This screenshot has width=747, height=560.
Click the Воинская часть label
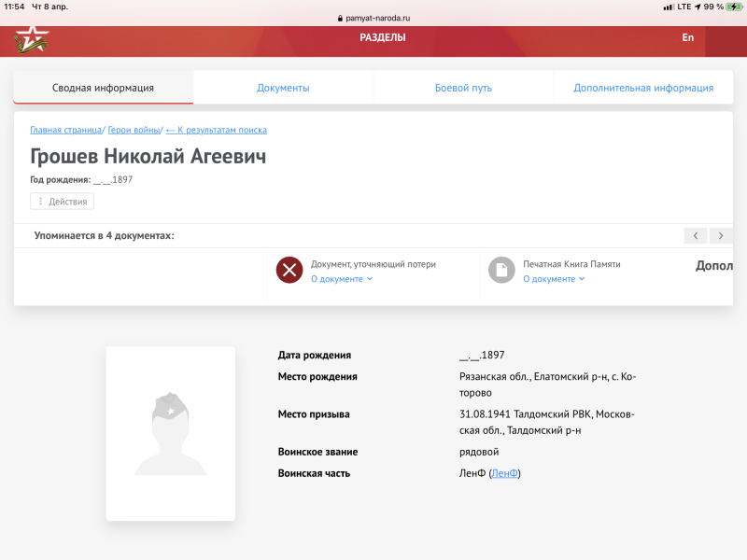314,473
